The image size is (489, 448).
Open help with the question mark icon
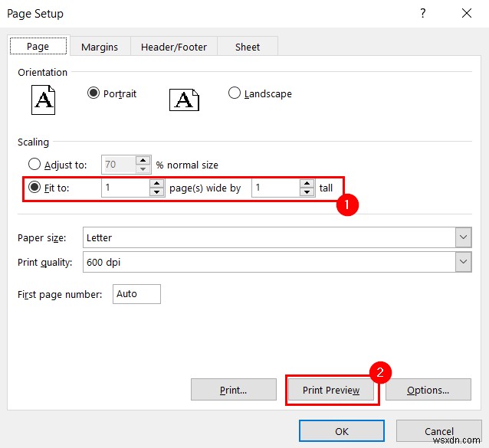pos(423,13)
